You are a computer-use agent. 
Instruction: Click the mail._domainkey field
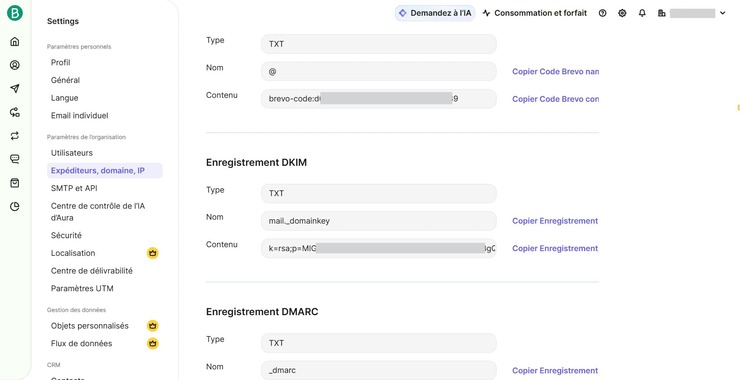click(x=378, y=221)
